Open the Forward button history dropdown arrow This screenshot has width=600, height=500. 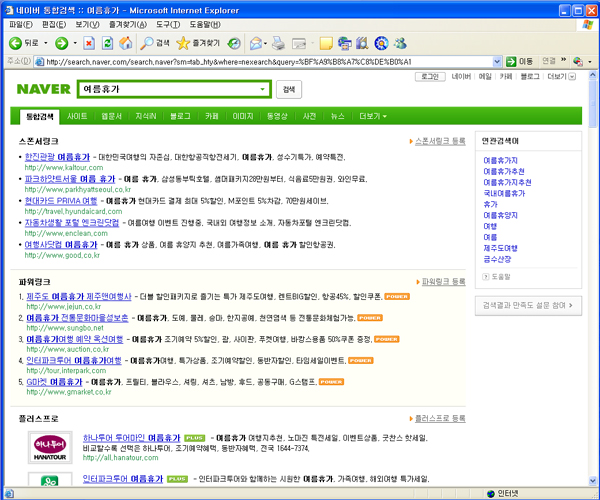tap(75, 43)
